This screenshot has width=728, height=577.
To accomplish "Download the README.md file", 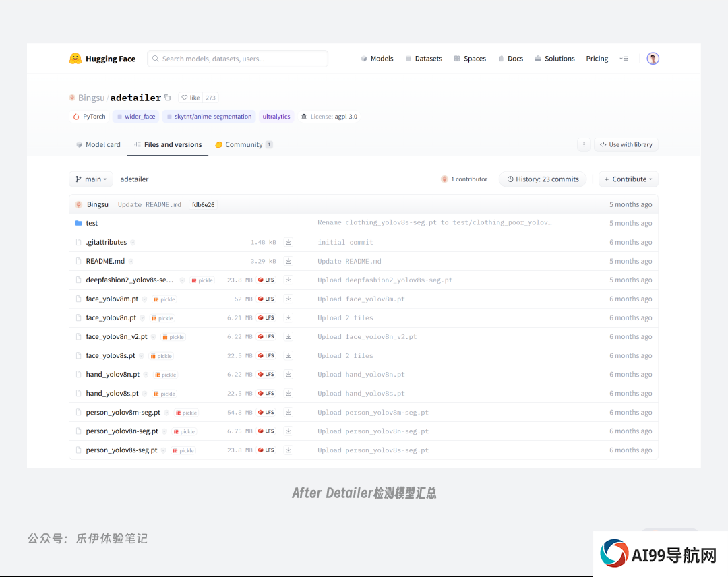I will [289, 261].
